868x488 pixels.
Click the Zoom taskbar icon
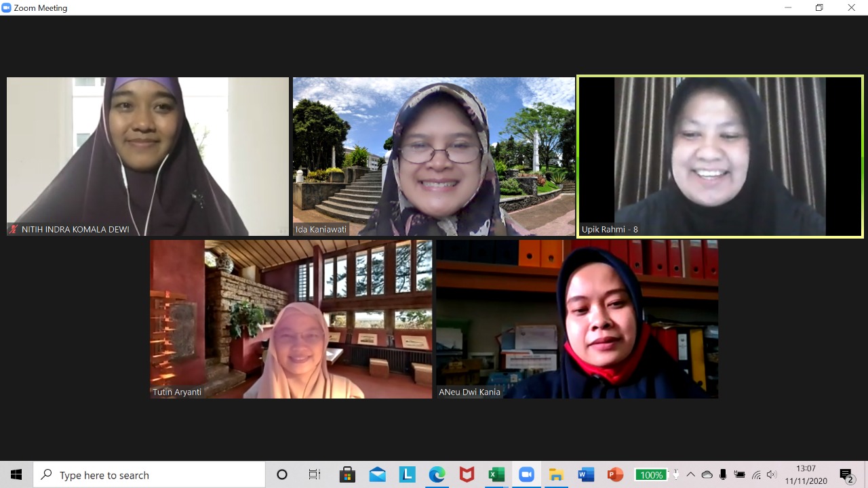[x=526, y=475]
